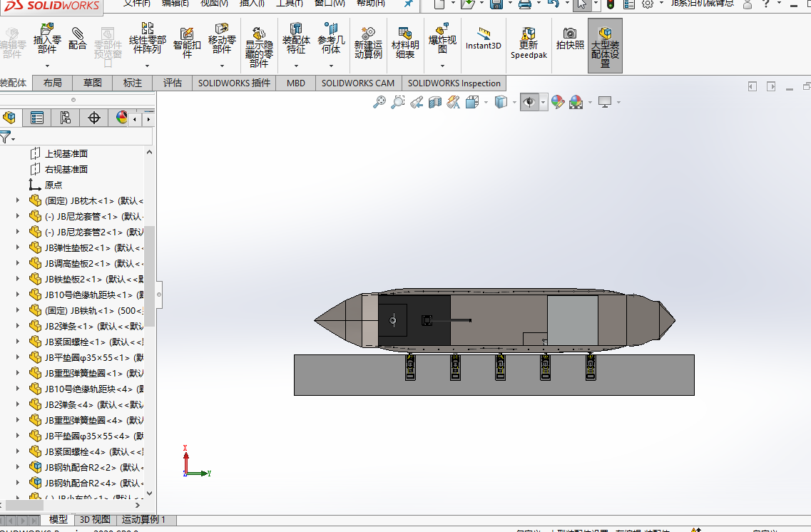Screen dimensions: 811x532
Task: Open Insert Components dropdown arrow
Action: coord(47,66)
